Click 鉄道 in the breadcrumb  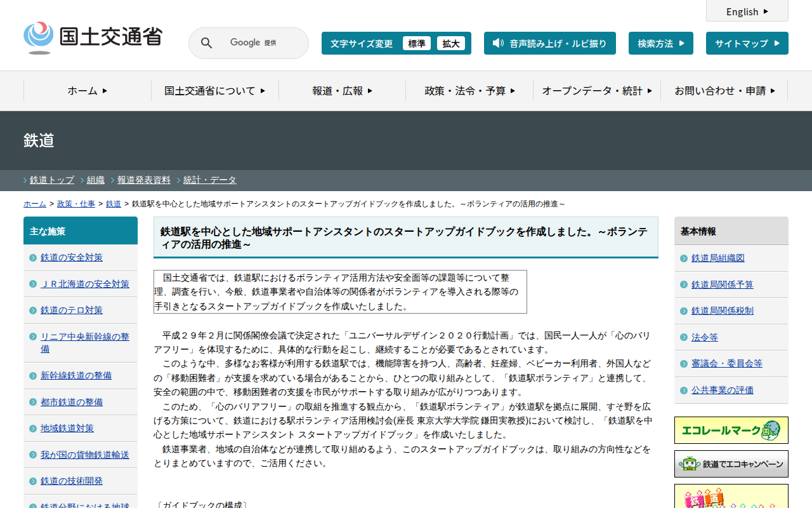coord(114,204)
